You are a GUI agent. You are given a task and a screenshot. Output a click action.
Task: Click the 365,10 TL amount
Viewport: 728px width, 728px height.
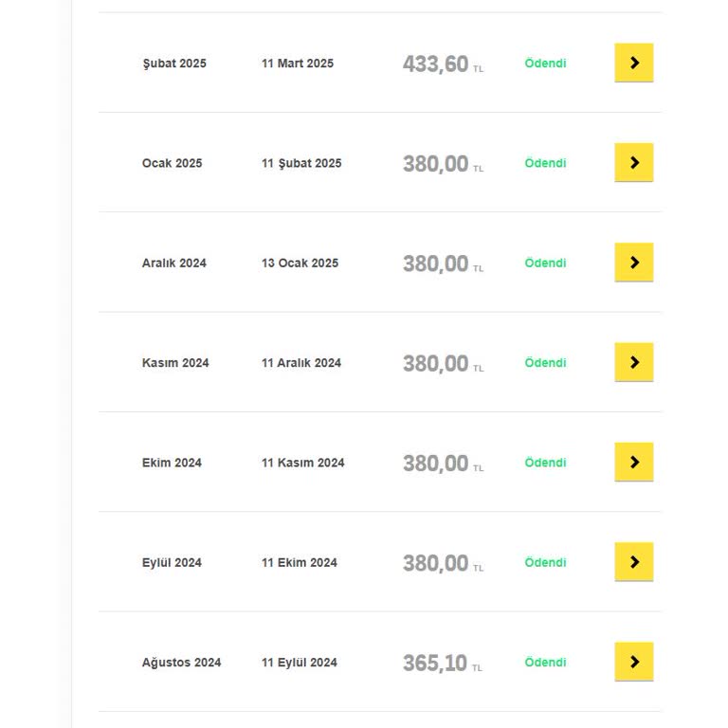coord(443,663)
